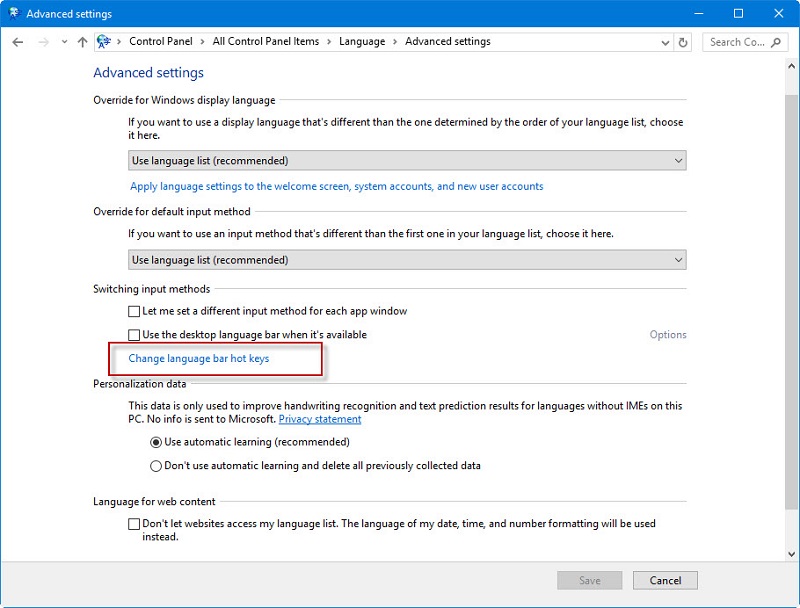Click the forward navigation arrow
The width and height of the screenshot is (800, 608).
tap(43, 42)
